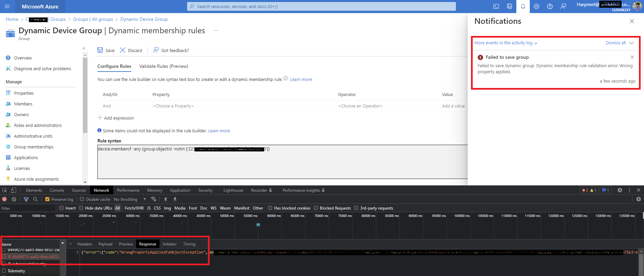Open the Choose an Operator dropdown
644x276 pixels.
360,106
